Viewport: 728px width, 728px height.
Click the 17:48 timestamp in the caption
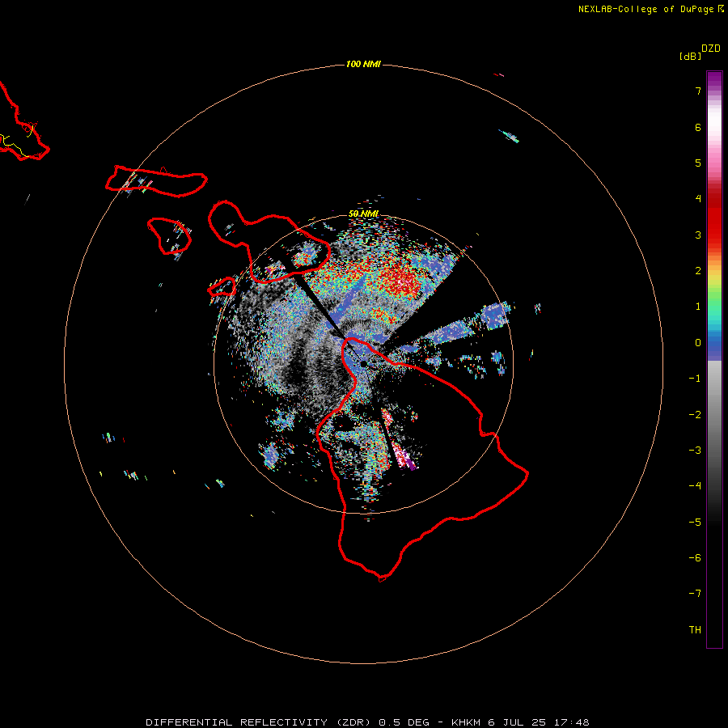[572, 722]
